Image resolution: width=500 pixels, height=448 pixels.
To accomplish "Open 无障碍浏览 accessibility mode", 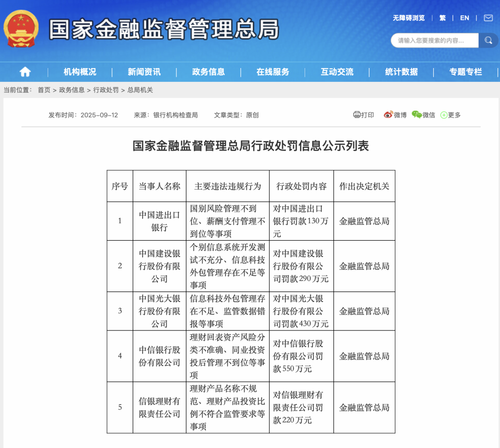I will [x=409, y=18].
